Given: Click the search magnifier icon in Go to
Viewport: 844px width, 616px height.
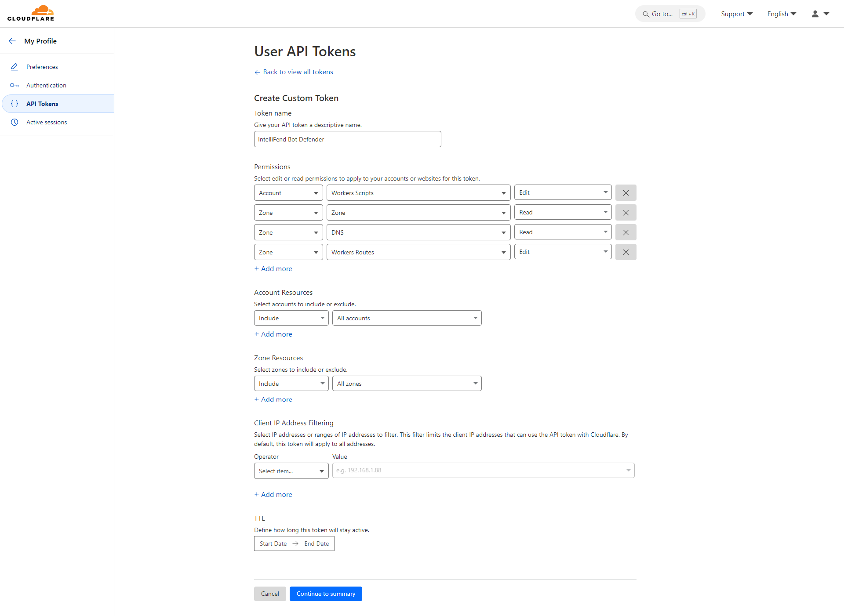Looking at the screenshot, I should pyautogui.click(x=646, y=14).
